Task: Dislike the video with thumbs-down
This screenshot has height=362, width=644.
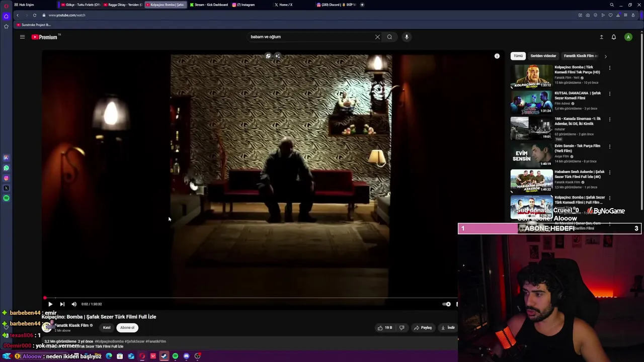Action: [x=401, y=328]
